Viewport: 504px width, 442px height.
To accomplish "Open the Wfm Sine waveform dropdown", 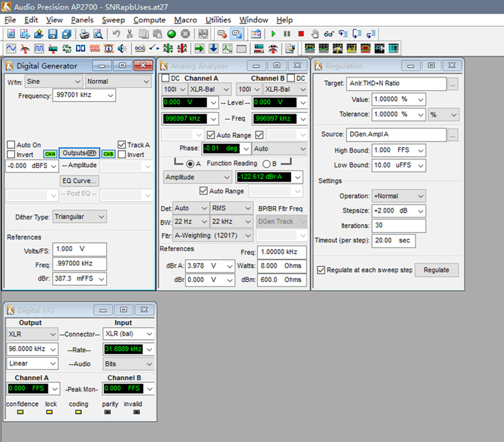I will [x=53, y=81].
